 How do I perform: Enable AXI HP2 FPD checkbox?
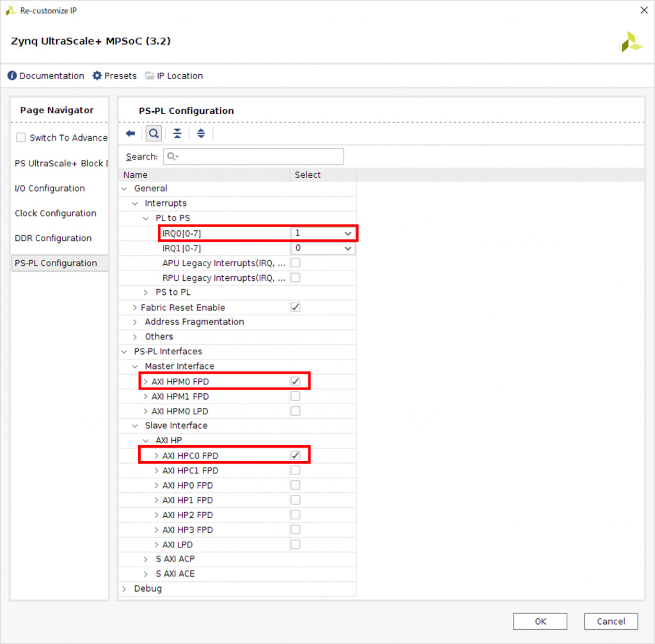point(296,515)
